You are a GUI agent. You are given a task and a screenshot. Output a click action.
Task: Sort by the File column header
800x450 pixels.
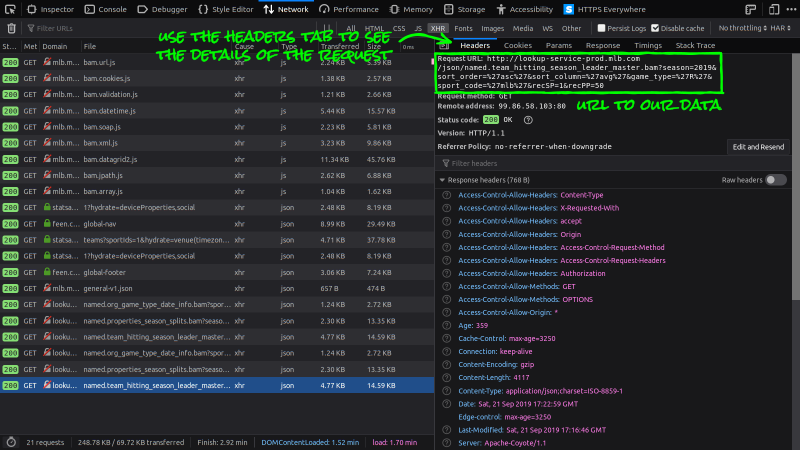156,46
